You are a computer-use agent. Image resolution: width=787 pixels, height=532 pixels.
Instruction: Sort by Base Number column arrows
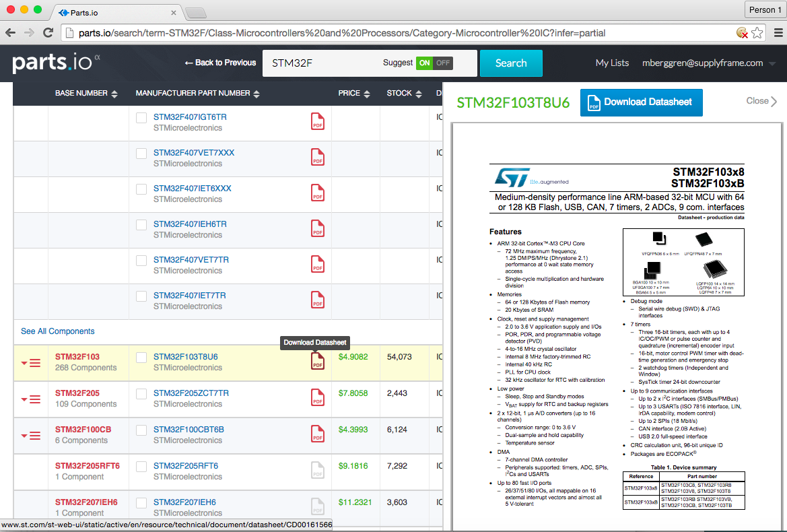click(x=114, y=94)
